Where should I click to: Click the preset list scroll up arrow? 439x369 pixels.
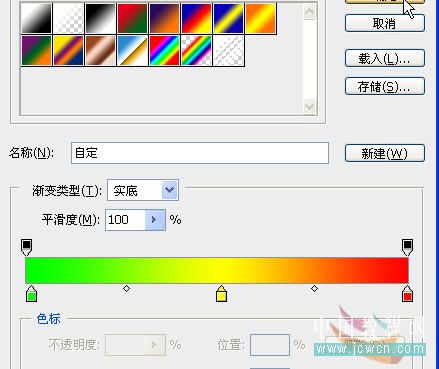click(310, 12)
